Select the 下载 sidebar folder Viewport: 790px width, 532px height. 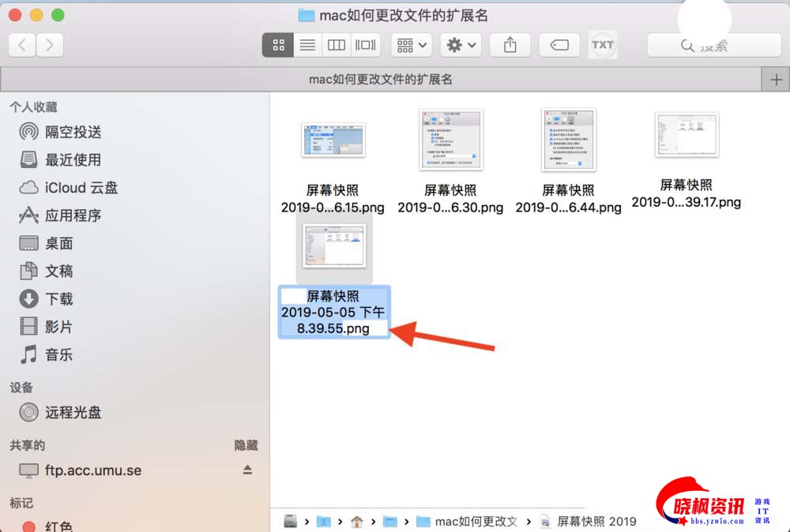[58, 298]
